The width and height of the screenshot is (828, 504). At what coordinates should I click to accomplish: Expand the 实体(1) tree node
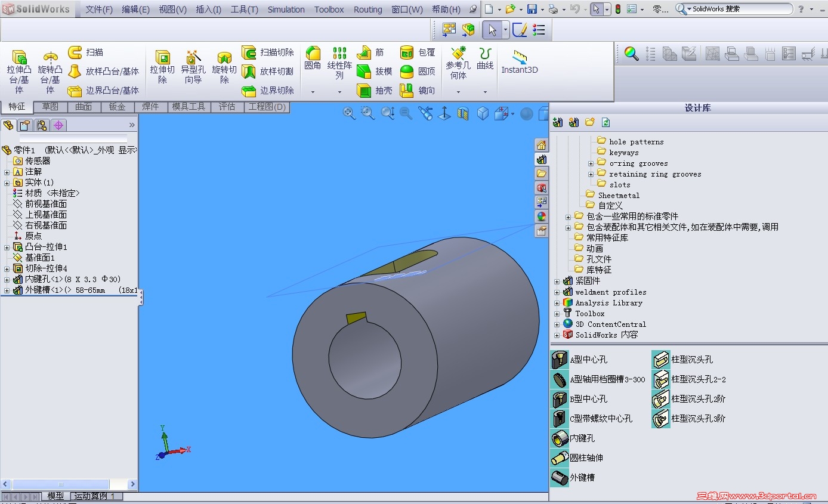click(x=7, y=183)
